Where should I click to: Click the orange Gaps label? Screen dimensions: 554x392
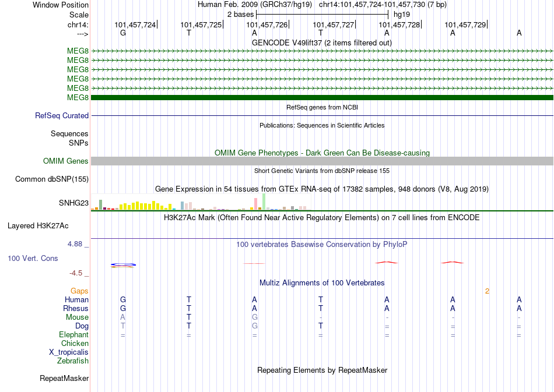(79, 291)
